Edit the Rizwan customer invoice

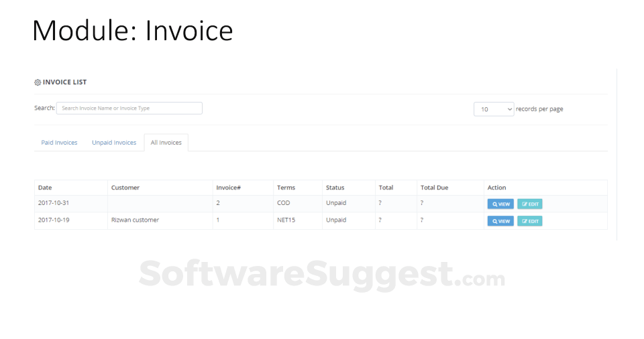pyautogui.click(x=529, y=221)
